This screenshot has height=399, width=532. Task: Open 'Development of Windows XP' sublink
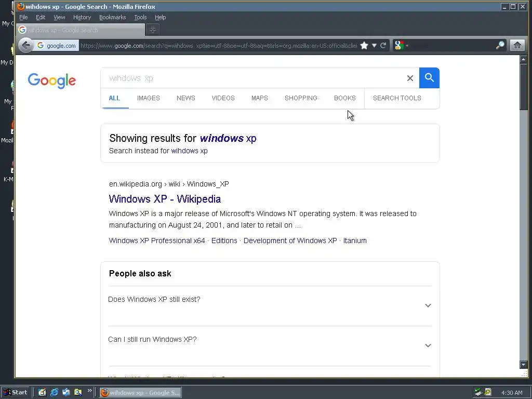click(290, 241)
